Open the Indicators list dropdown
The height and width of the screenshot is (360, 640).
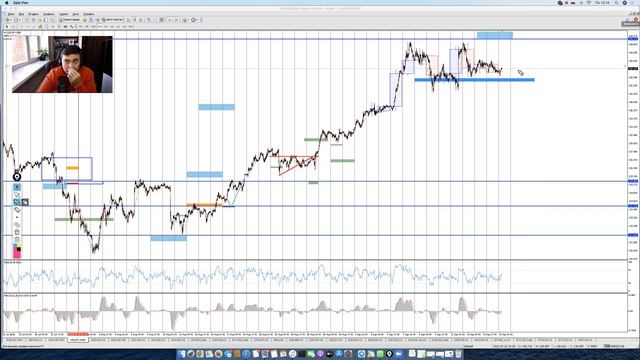(x=185, y=20)
